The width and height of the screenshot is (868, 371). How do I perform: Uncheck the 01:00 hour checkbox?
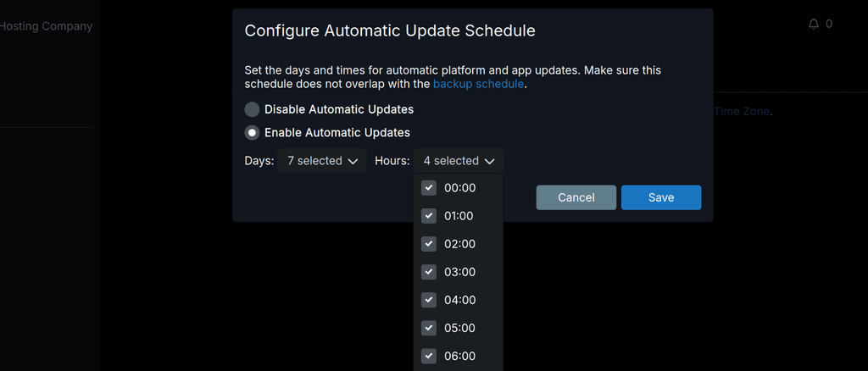pos(429,216)
